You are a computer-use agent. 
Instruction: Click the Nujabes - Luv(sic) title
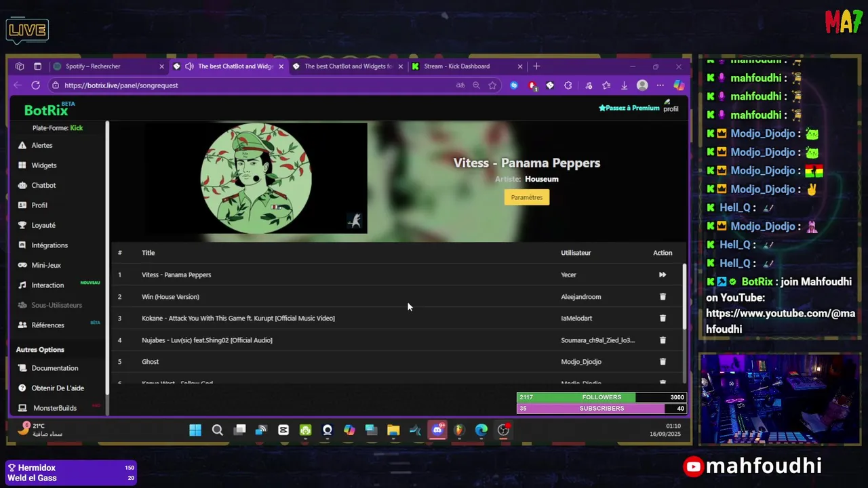[x=207, y=340]
